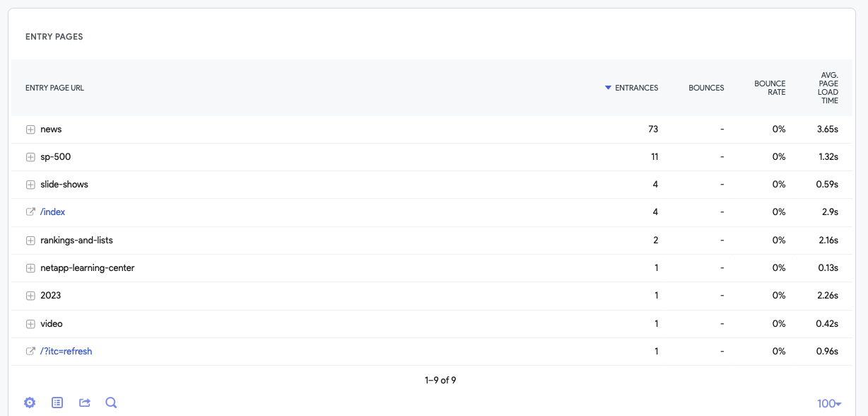868x416 pixels.
Task: Select the sp-500 row label
Action: (x=56, y=157)
